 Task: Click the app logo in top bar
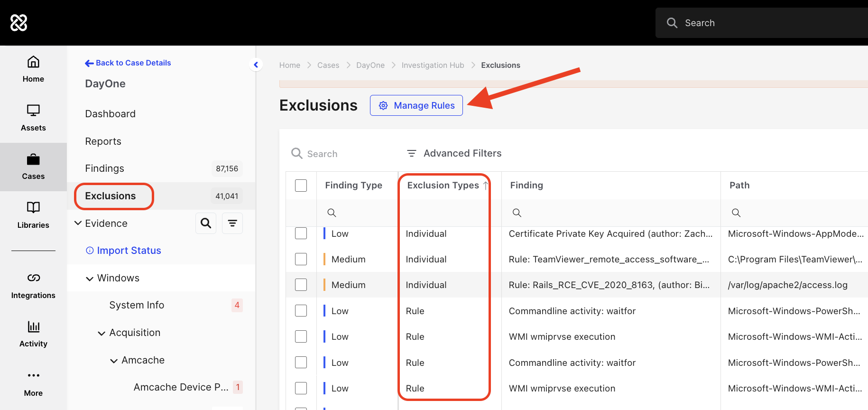tap(19, 22)
